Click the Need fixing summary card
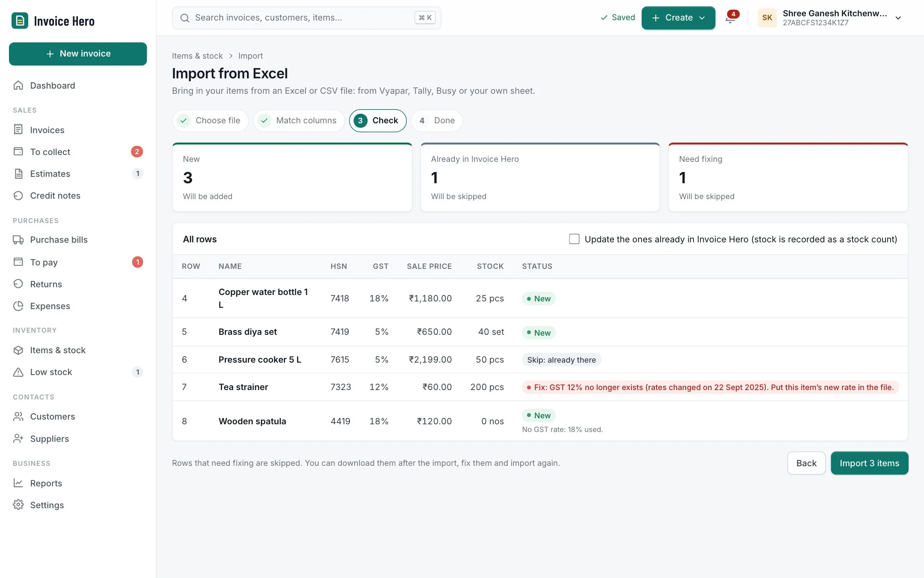This screenshot has width=924, height=578. [788, 177]
